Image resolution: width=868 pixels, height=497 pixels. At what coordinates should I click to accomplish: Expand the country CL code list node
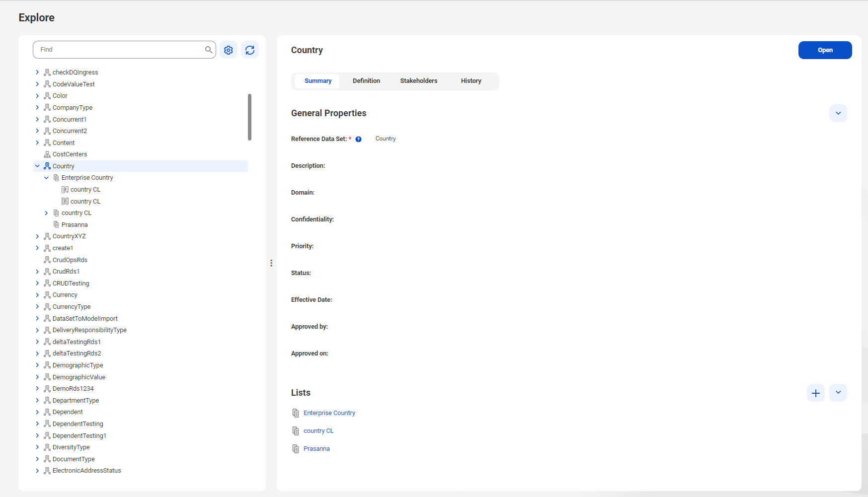[x=46, y=213]
